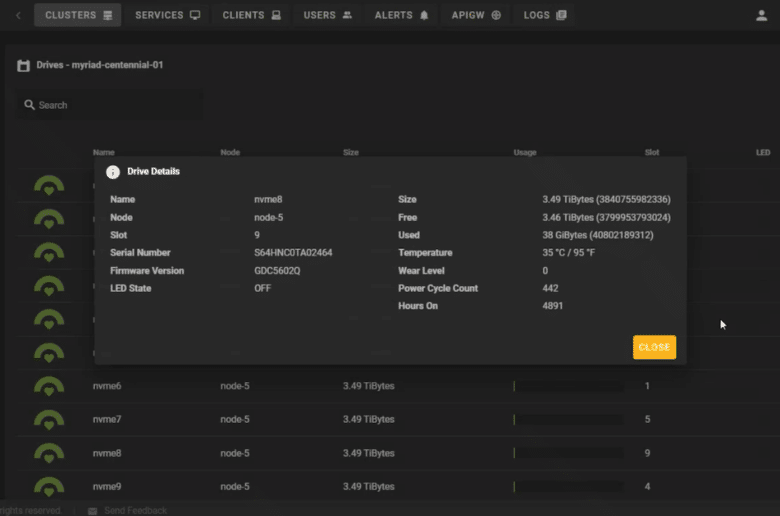
Task: Click Free value 3.46 TiBytes in dialog
Action: click(606, 217)
